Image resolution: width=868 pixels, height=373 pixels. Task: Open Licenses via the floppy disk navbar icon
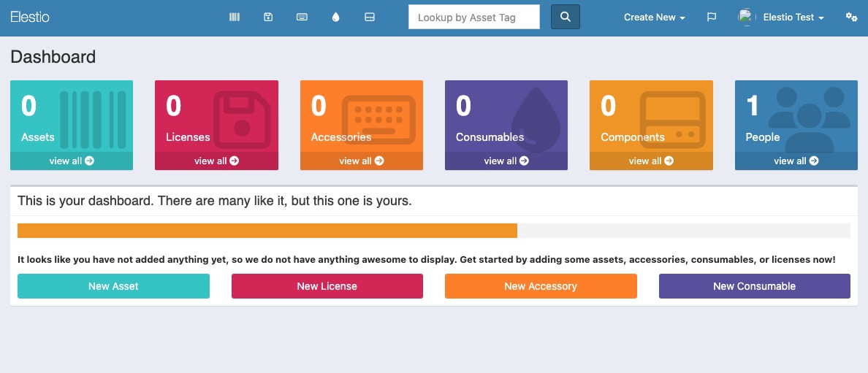click(268, 17)
